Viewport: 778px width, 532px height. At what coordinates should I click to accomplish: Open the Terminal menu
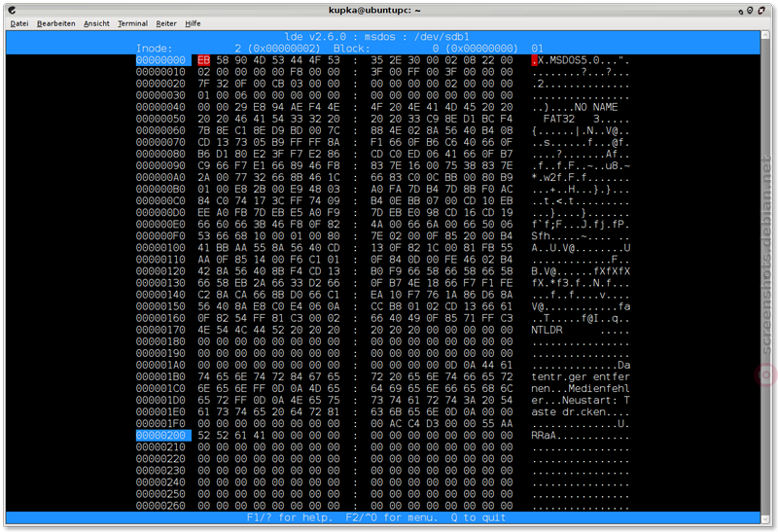[132, 23]
